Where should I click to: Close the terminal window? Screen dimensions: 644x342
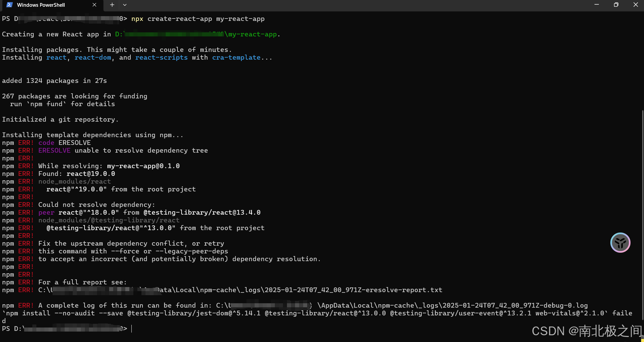click(636, 5)
